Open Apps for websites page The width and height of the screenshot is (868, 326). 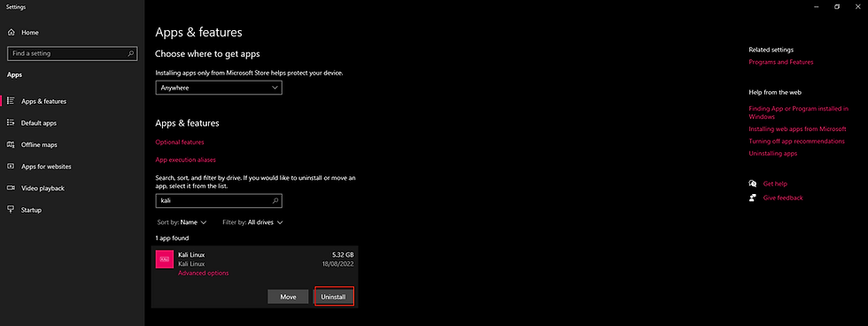tap(72, 167)
